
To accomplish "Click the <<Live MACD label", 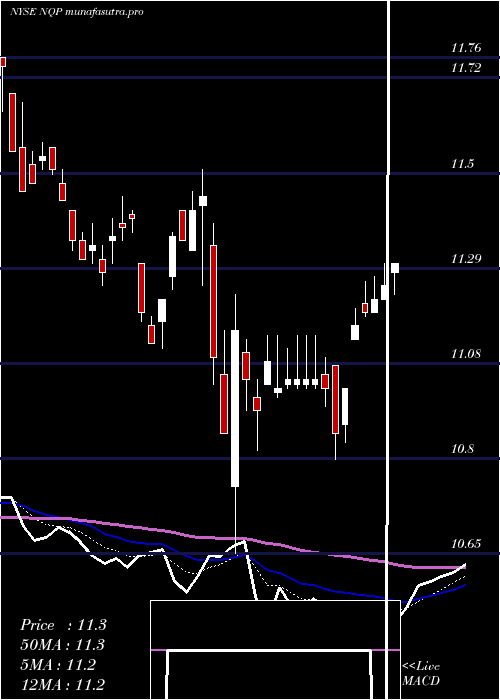I will coord(421,673).
